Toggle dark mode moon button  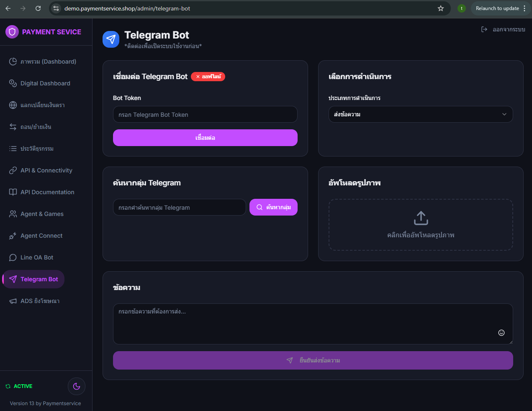77,386
